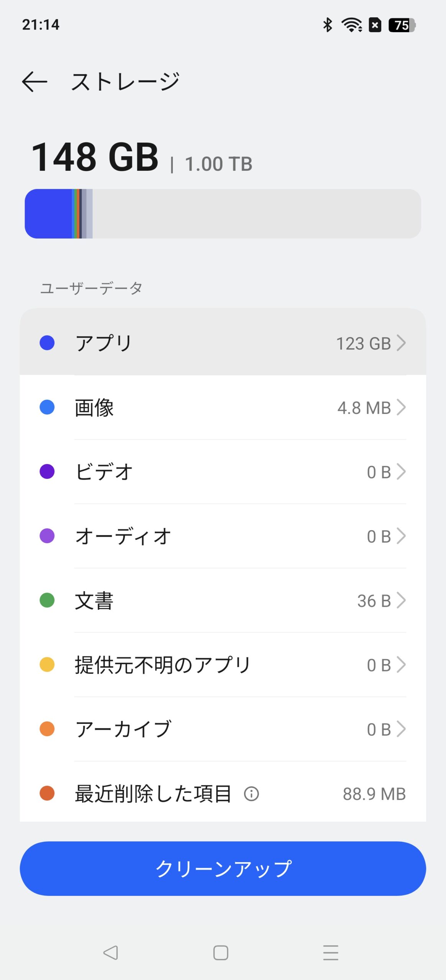Viewport: 446px width, 980px height.
Task: Tap the info icon beside 最近削除した項目
Action: (251, 794)
